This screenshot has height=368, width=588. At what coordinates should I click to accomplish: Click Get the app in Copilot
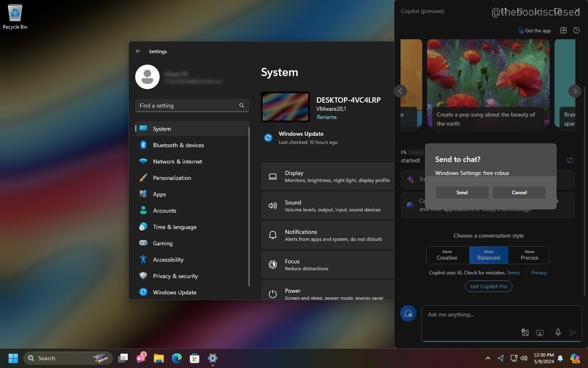tap(535, 31)
